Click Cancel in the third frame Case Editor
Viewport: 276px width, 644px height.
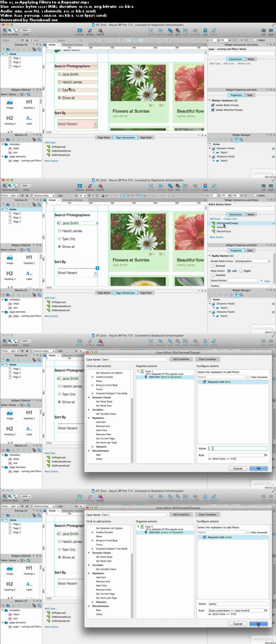point(238,468)
